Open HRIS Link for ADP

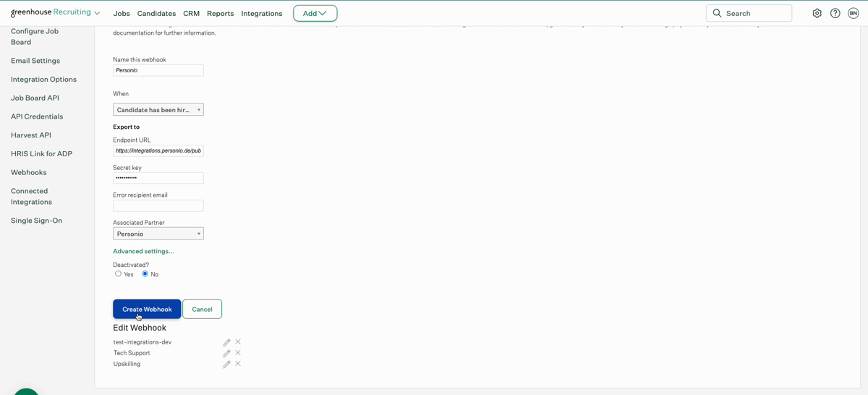pos(41,153)
